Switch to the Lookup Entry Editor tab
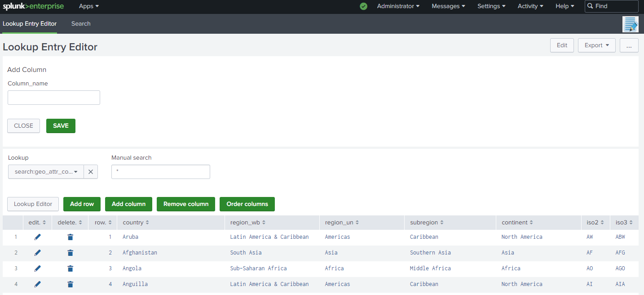 (30, 24)
